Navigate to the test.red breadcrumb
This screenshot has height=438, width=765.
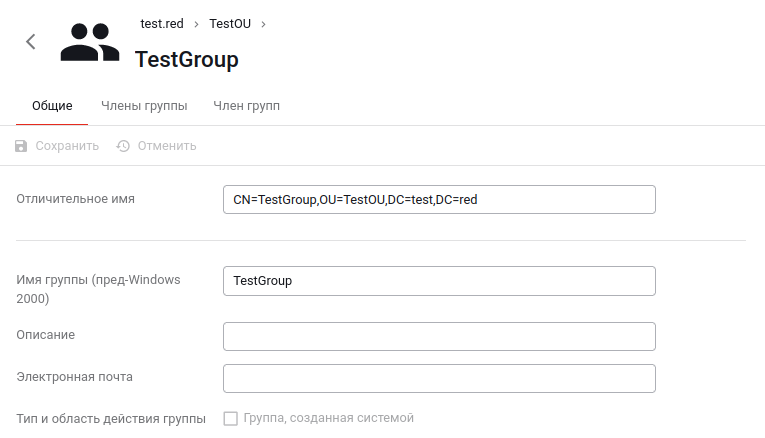[162, 23]
